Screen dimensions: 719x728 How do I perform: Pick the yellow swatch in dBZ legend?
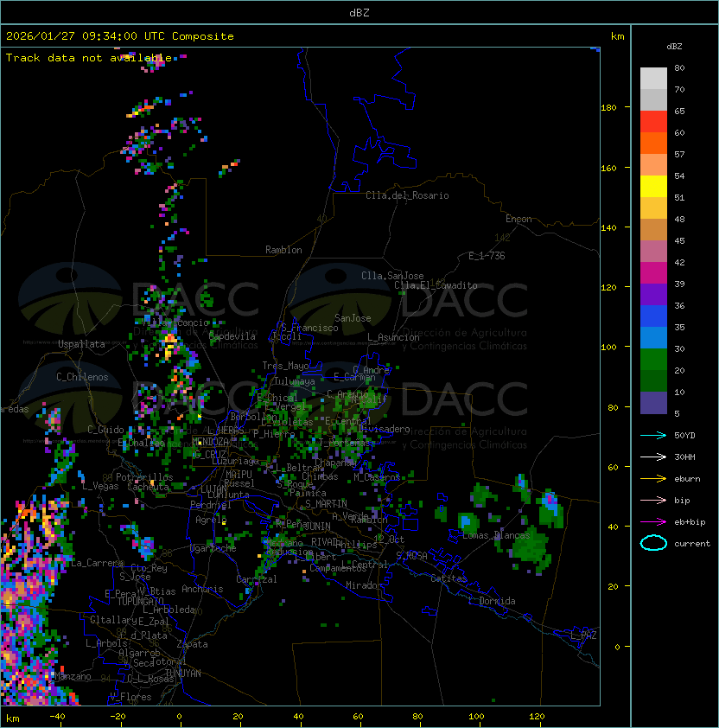653,186
